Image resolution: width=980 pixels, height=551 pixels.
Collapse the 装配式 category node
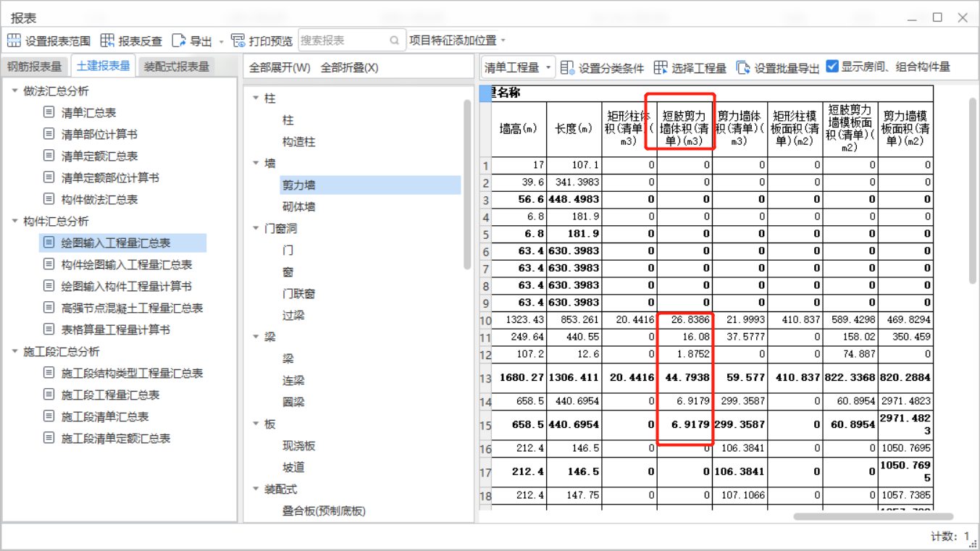(x=256, y=489)
